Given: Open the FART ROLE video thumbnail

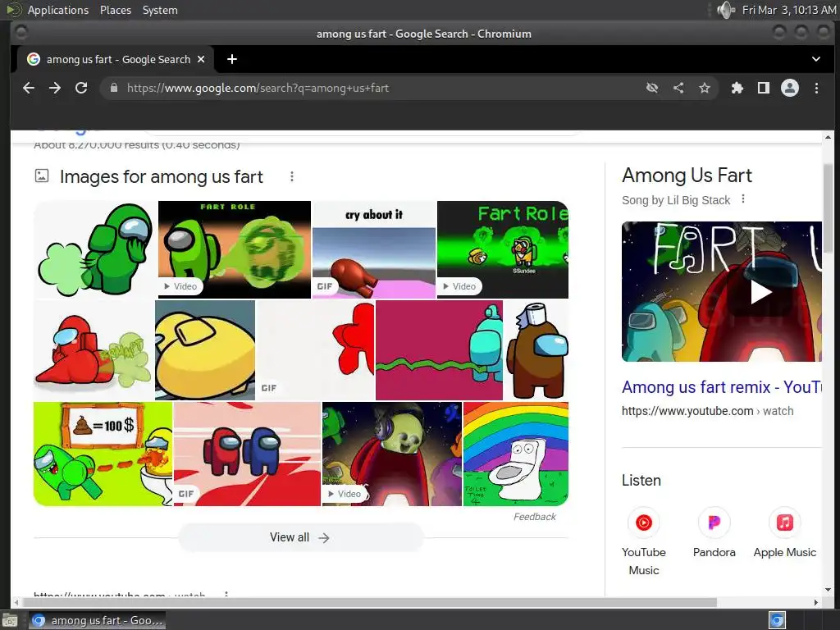Looking at the screenshot, I should tap(235, 249).
